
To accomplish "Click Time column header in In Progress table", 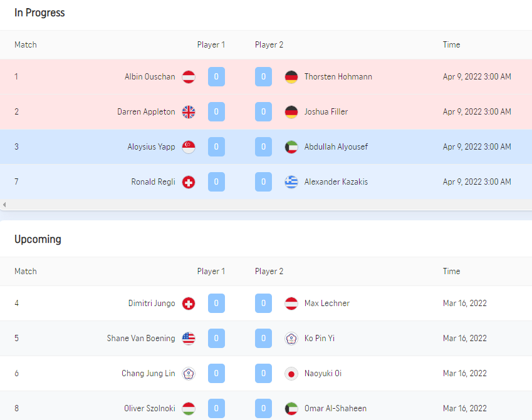I will [x=451, y=45].
